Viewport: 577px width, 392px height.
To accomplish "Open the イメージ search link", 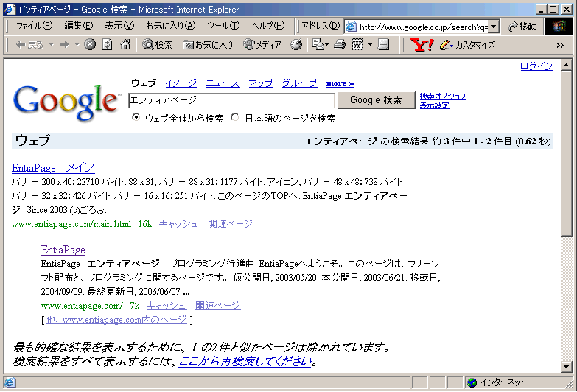I will click(x=181, y=83).
